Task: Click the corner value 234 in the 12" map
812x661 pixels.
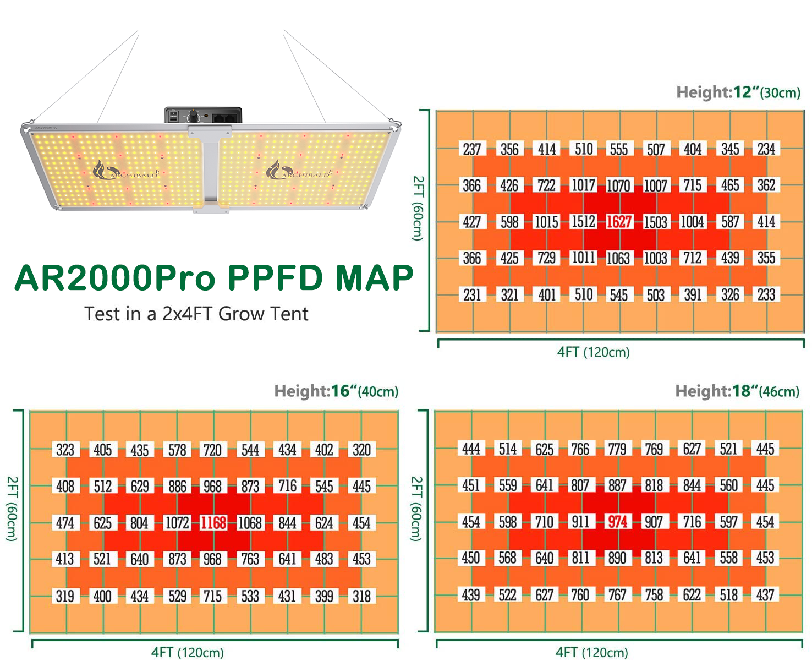Action: click(x=766, y=149)
